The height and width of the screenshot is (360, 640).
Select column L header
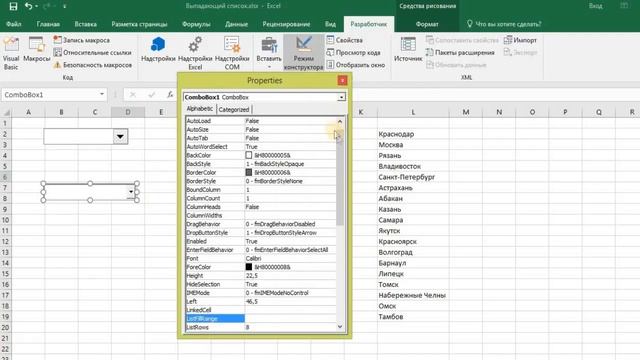click(x=413, y=112)
